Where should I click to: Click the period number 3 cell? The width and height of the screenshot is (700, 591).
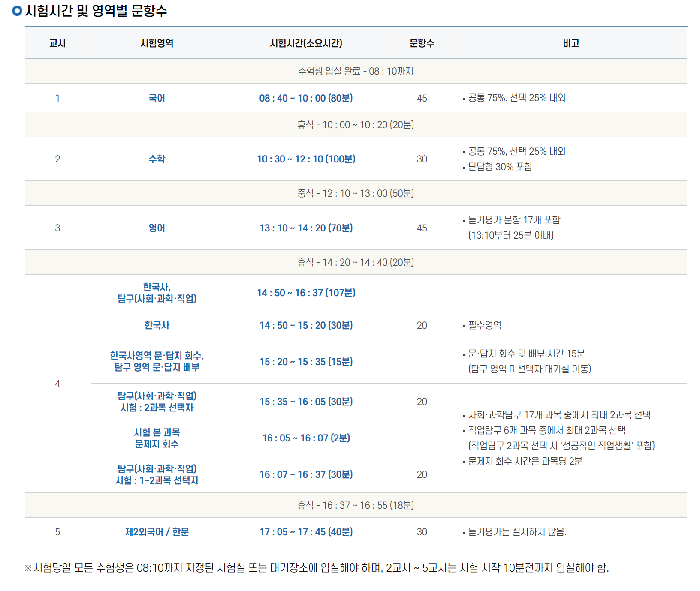click(x=57, y=228)
